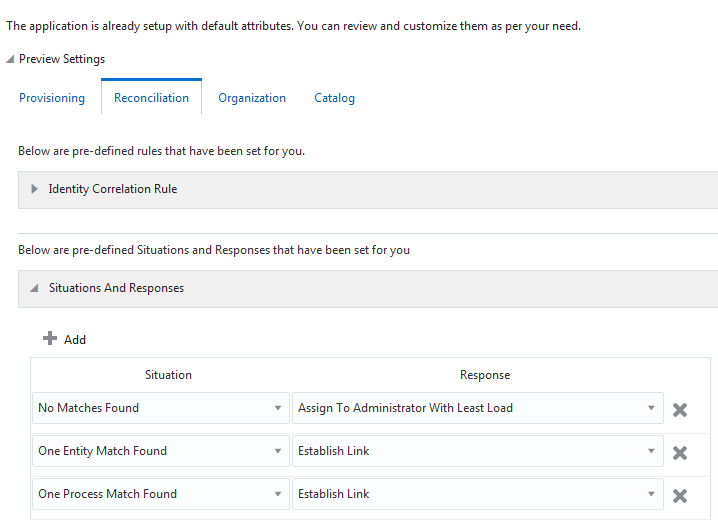Remove the One Entity Match Found row
The image size is (718, 526).
680,452
